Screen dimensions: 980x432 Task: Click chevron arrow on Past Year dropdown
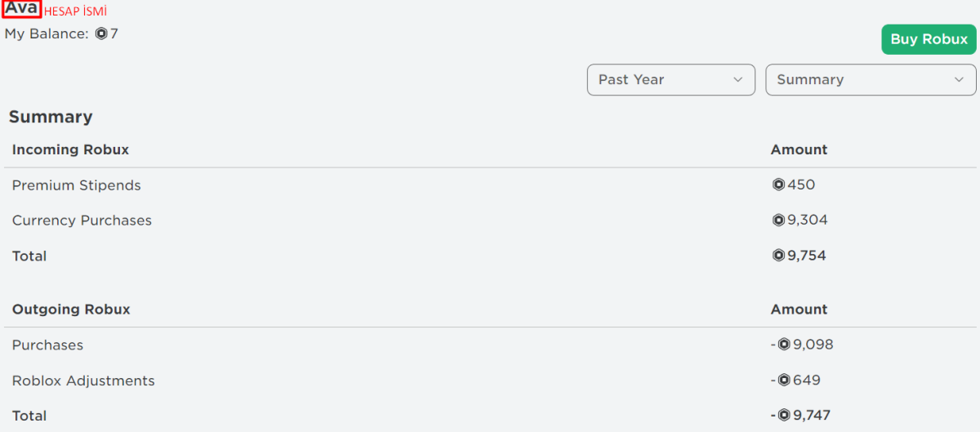738,79
